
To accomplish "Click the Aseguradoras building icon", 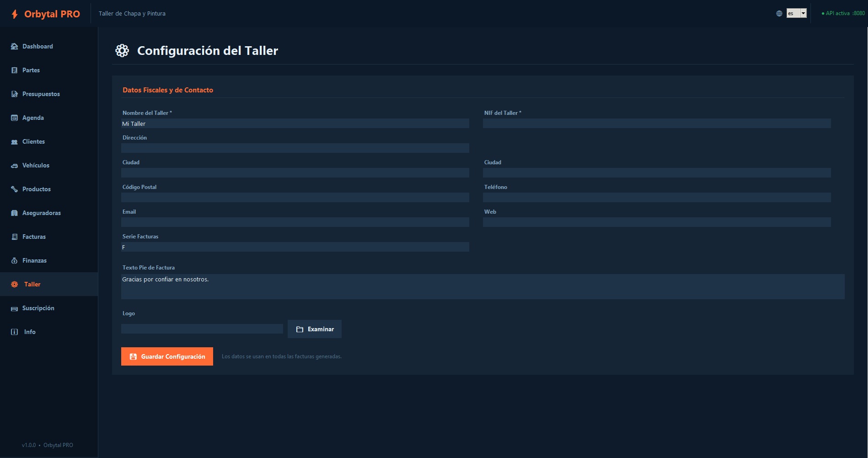I will (14, 213).
